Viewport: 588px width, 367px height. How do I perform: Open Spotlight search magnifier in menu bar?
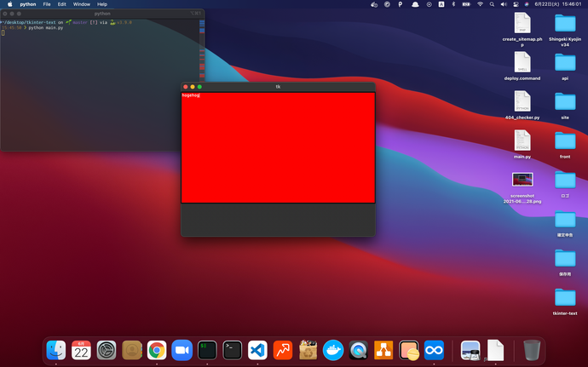pyautogui.click(x=492, y=4)
